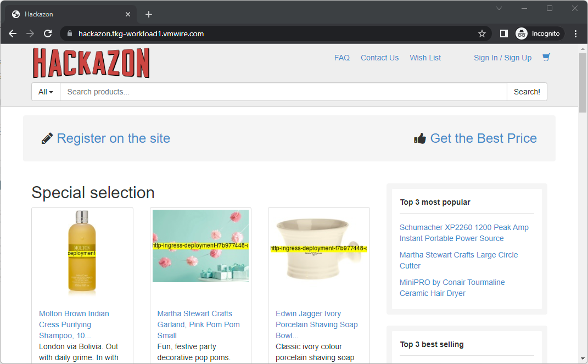Go to Wish List
588x364 pixels.
tap(425, 58)
